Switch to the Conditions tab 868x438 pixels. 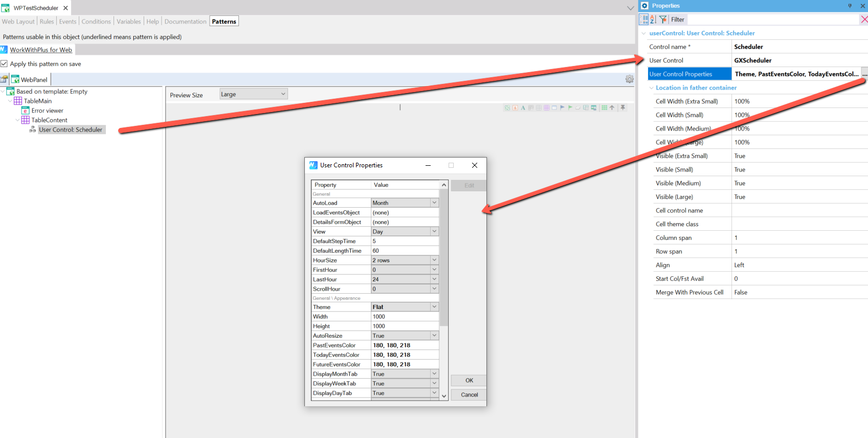coord(96,21)
